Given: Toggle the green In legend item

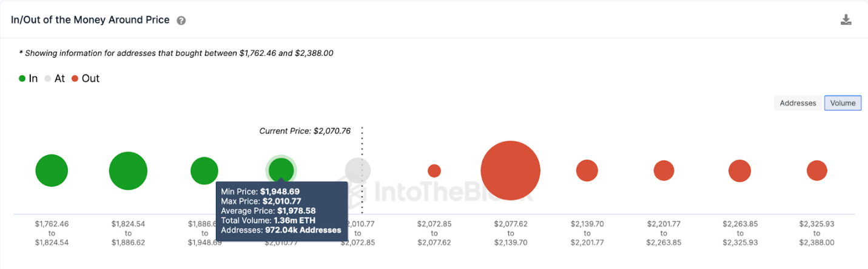Looking at the screenshot, I should tap(28, 78).
